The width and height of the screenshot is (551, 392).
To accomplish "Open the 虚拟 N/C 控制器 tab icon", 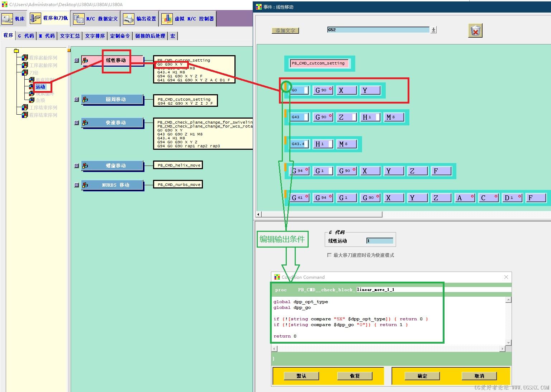I will (x=167, y=19).
